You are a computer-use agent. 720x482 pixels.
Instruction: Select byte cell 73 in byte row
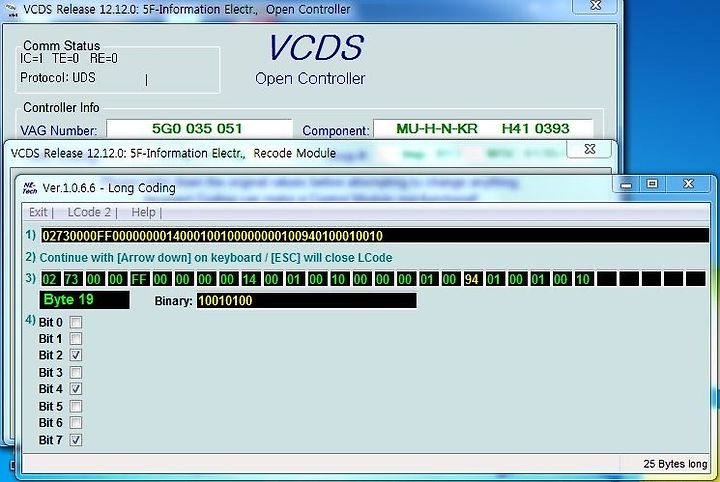pos(72,279)
